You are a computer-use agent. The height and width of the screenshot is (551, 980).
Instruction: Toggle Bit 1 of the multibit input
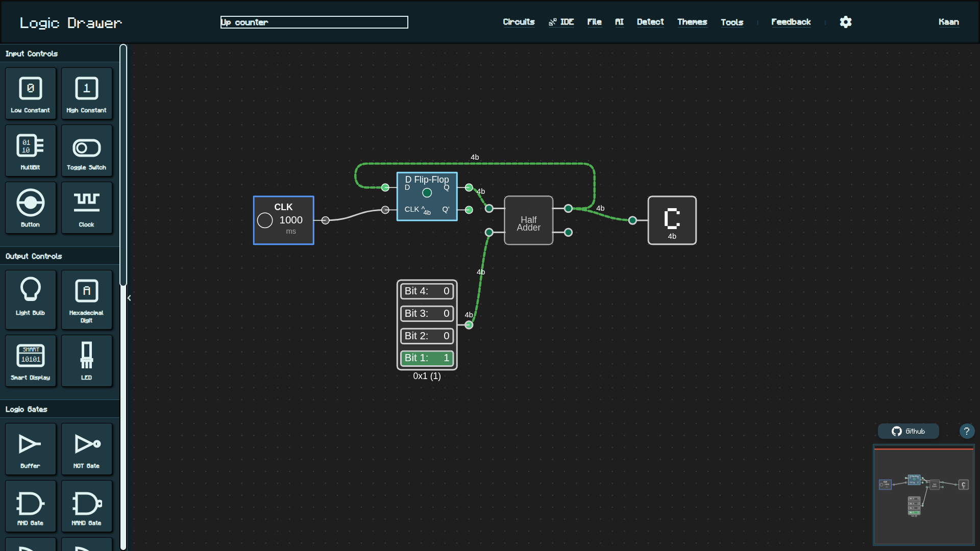(427, 358)
